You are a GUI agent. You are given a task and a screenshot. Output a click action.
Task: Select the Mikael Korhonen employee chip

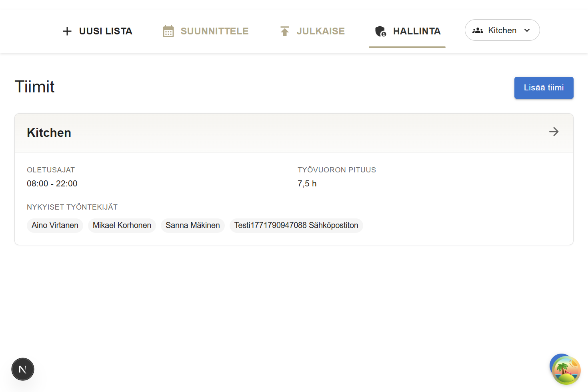[x=122, y=225]
